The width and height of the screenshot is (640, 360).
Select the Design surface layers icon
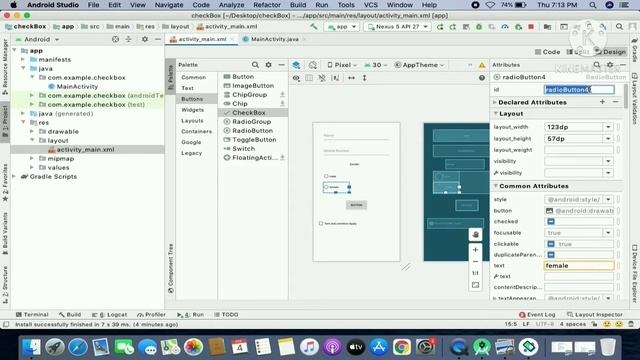click(296, 65)
